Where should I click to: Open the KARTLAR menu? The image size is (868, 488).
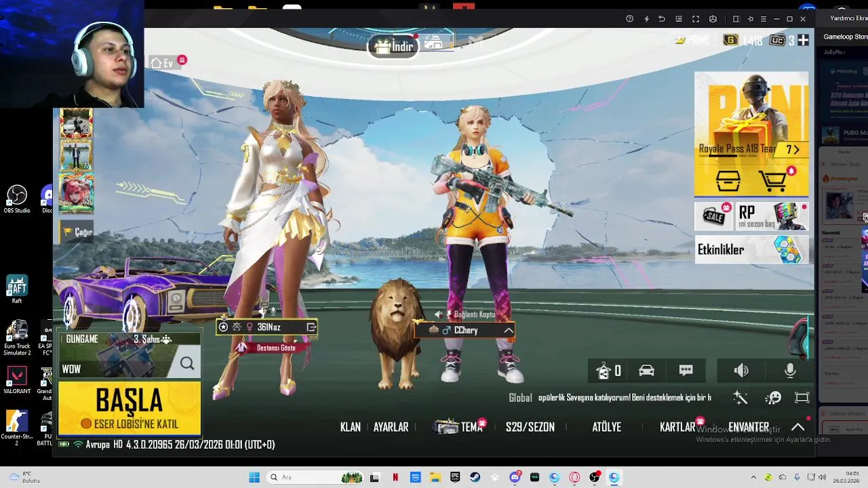tap(678, 427)
